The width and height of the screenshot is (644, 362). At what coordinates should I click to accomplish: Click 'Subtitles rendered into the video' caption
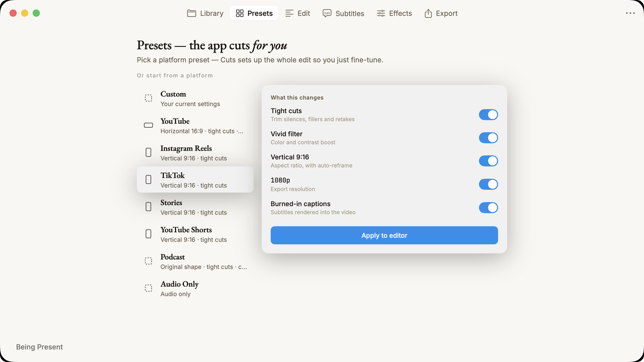[x=313, y=212]
